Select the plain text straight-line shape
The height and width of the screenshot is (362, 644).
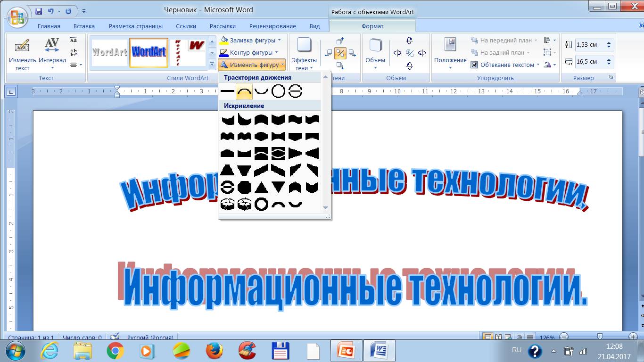click(x=227, y=91)
